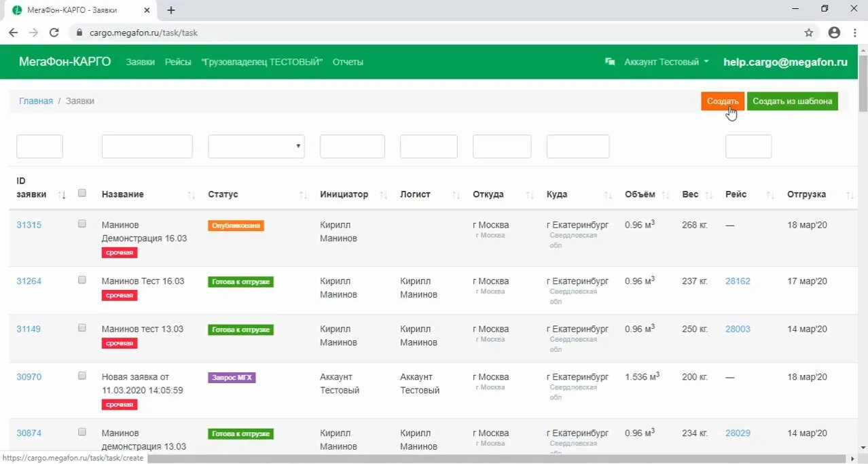Click the browser address bar URL
This screenshot has width=868, height=464.
pyautogui.click(x=143, y=33)
